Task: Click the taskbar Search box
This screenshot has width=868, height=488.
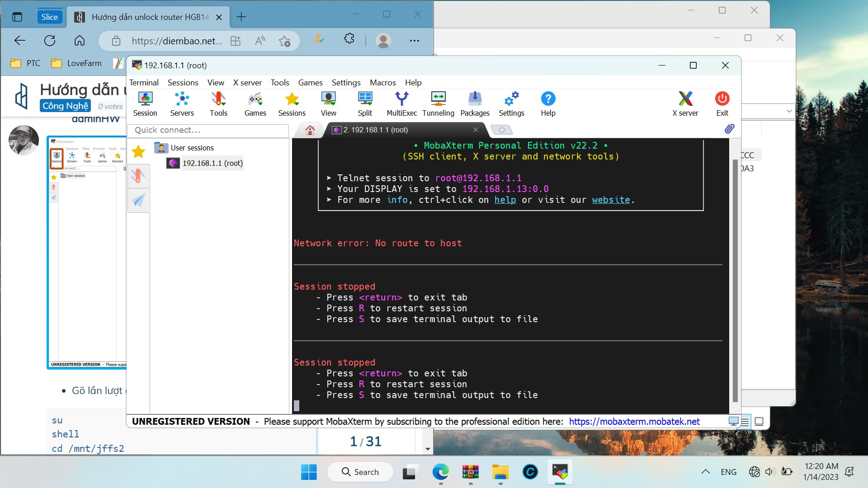Action: 360,472
